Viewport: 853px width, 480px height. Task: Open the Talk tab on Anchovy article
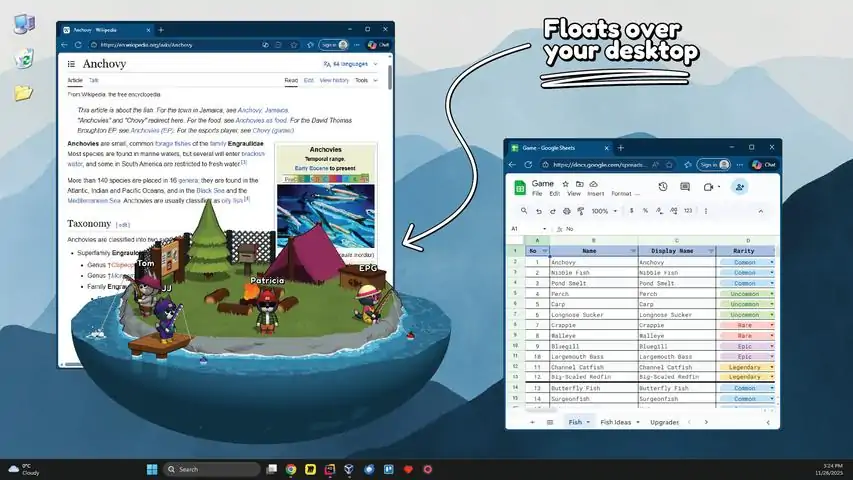click(x=93, y=80)
